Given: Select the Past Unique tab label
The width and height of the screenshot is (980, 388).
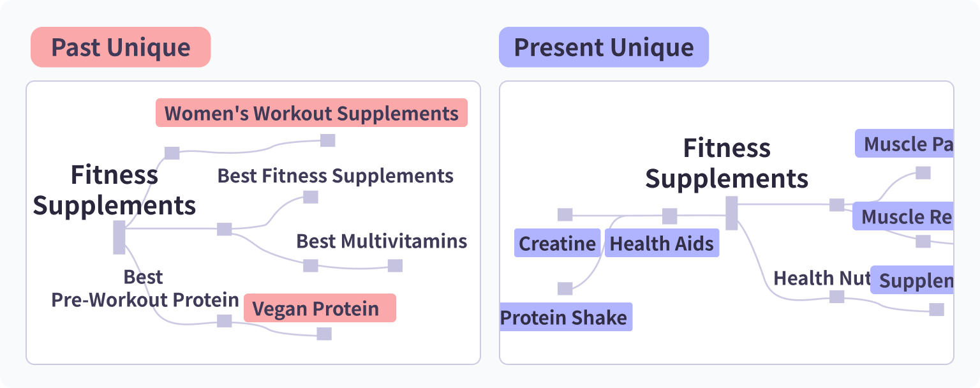Looking at the screenshot, I should point(121,47).
